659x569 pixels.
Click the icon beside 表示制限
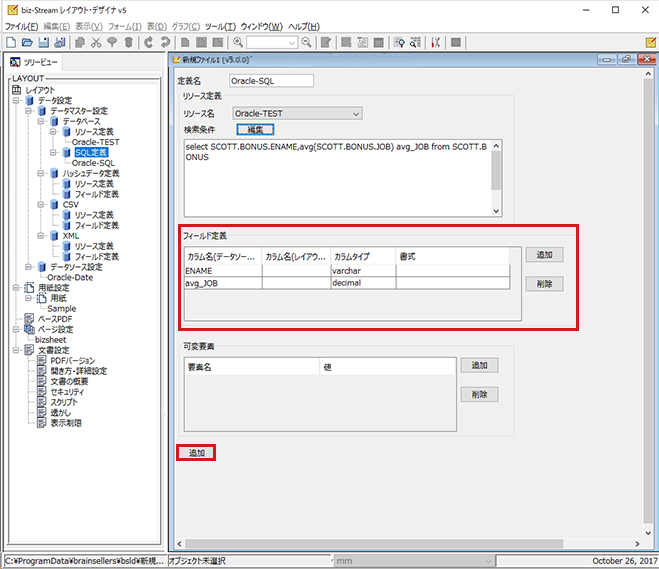click(x=42, y=423)
